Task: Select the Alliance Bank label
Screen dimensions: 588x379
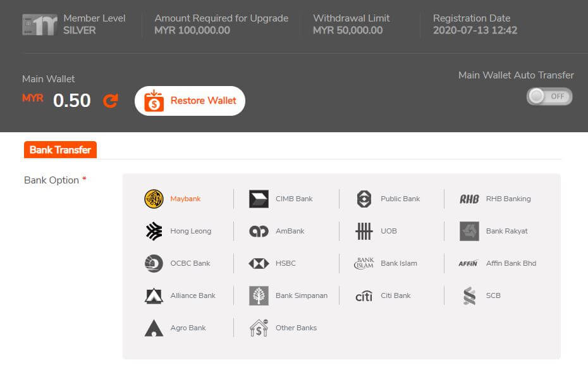Action: pos(193,295)
